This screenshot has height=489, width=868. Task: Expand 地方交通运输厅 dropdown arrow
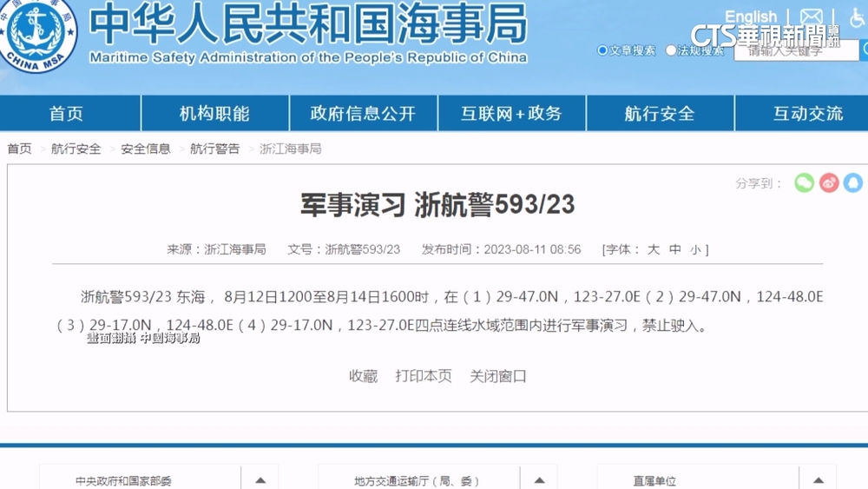click(x=539, y=480)
